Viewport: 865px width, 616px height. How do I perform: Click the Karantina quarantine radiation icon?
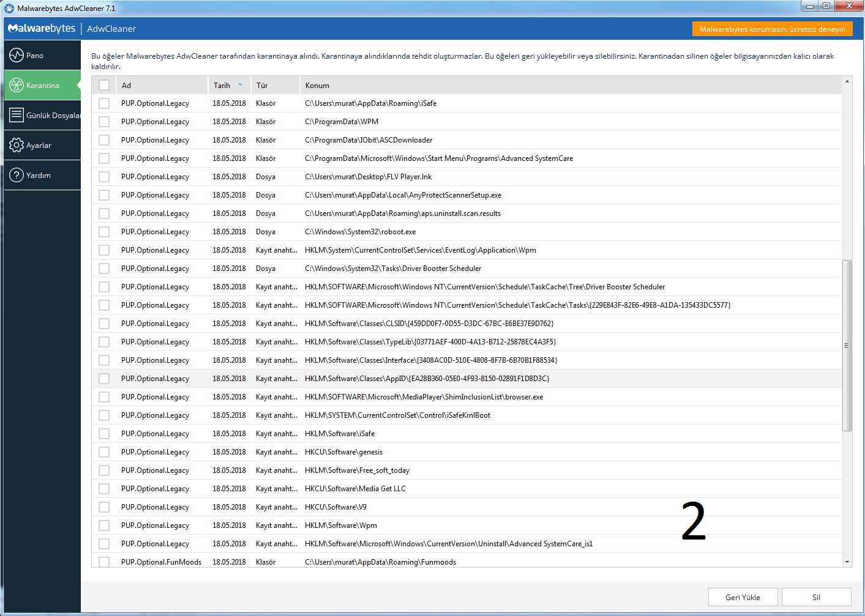(x=17, y=85)
